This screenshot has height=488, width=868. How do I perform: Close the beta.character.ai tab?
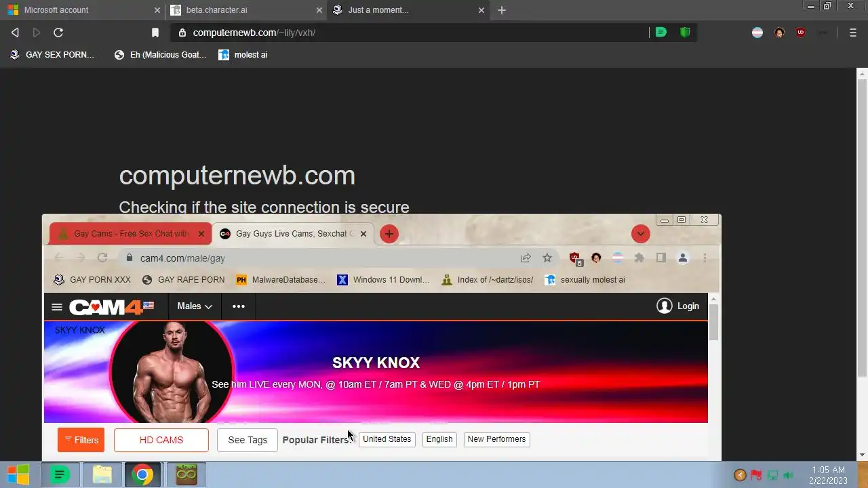click(319, 10)
